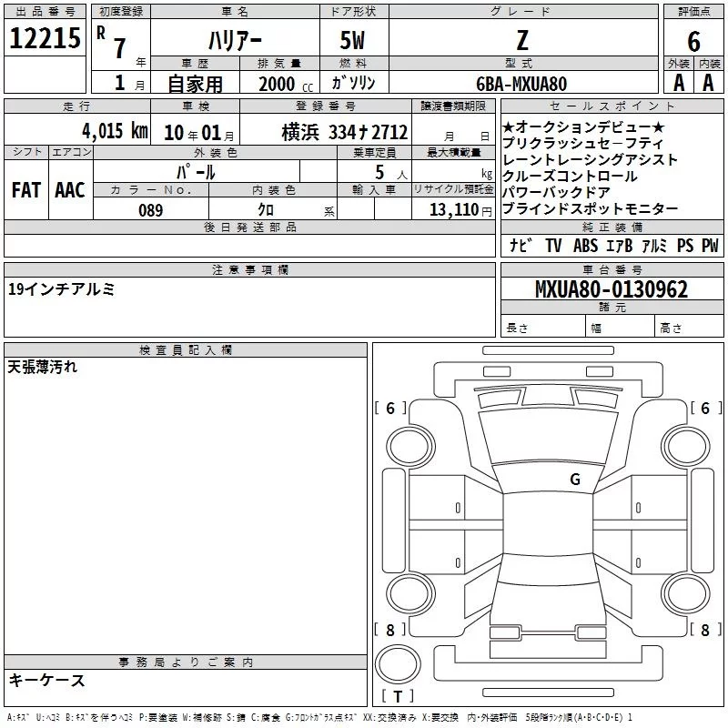The height and width of the screenshot is (728, 728).
Task: Click overall score "6" under 評価点
Action: 693,41
